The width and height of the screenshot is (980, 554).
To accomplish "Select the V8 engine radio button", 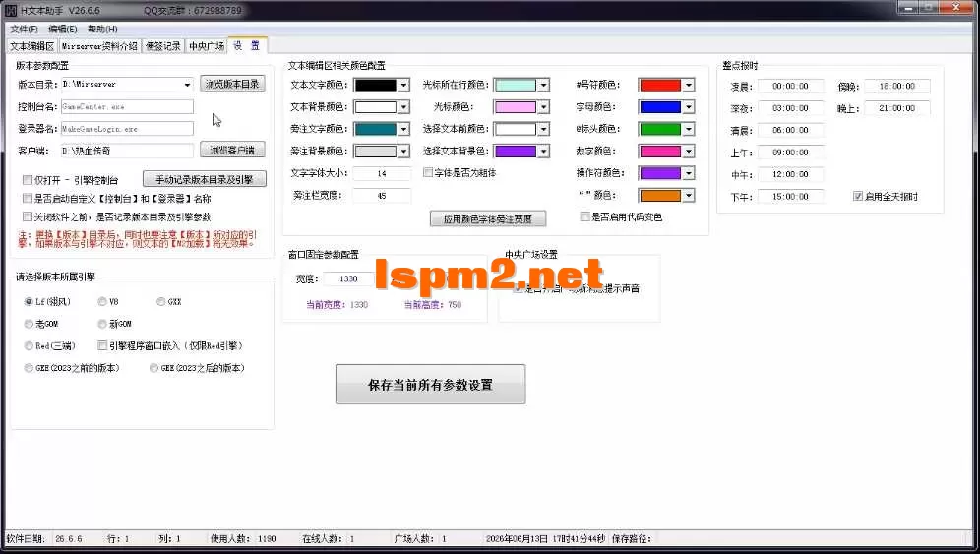I will (102, 301).
